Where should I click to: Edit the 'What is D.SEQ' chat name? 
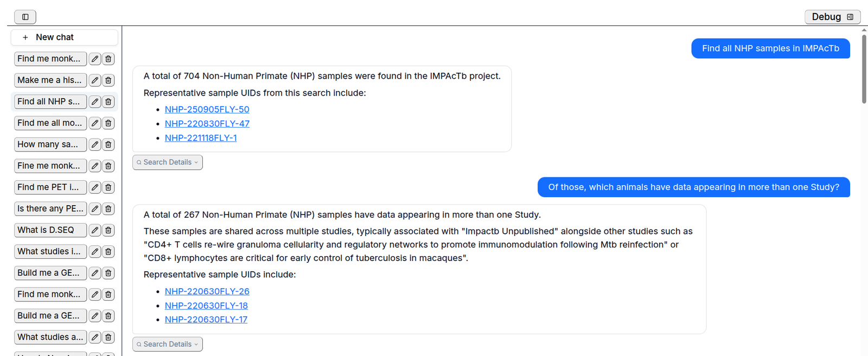coord(95,230)
